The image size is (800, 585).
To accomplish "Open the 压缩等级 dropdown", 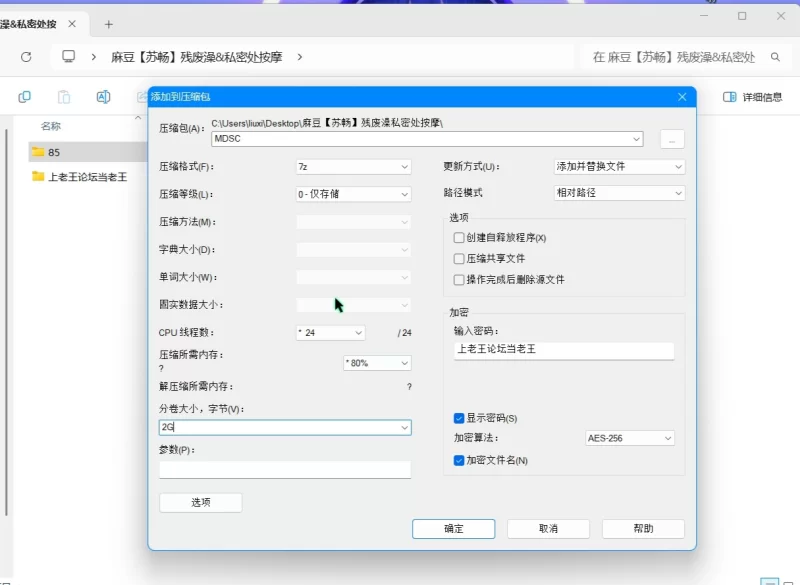I will [353, 194].
